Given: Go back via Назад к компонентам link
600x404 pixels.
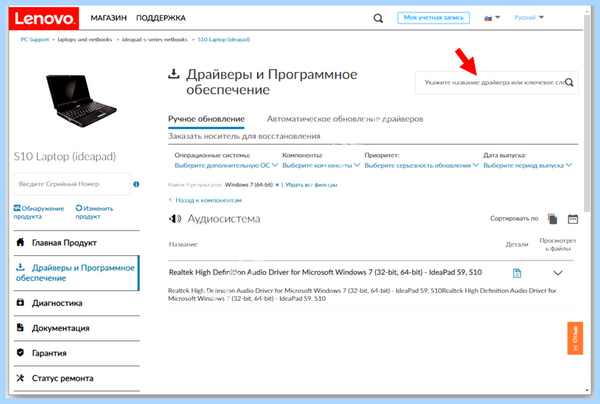Looking at the screenshot, I should 205,200.
